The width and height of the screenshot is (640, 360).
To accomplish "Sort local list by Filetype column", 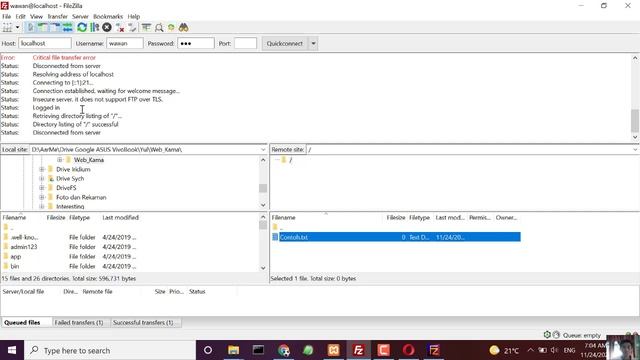I will pyautogui.click(x=80, y=218).
